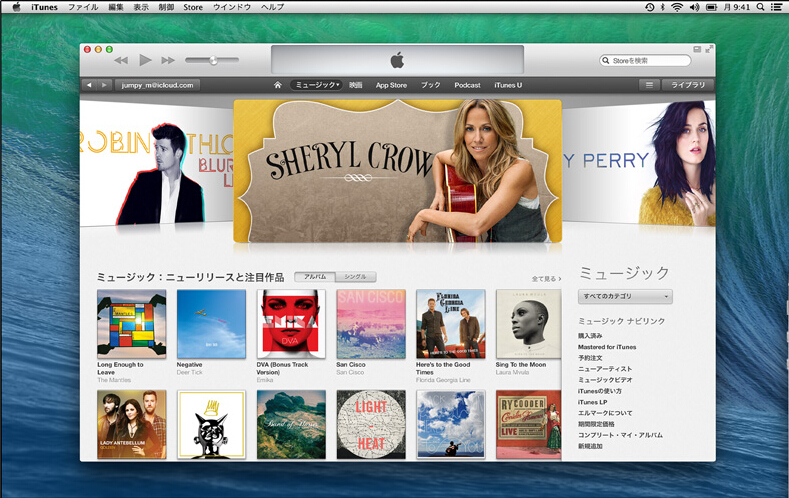
Task: Click The Mantles artist name
Action: pos(114,380)
